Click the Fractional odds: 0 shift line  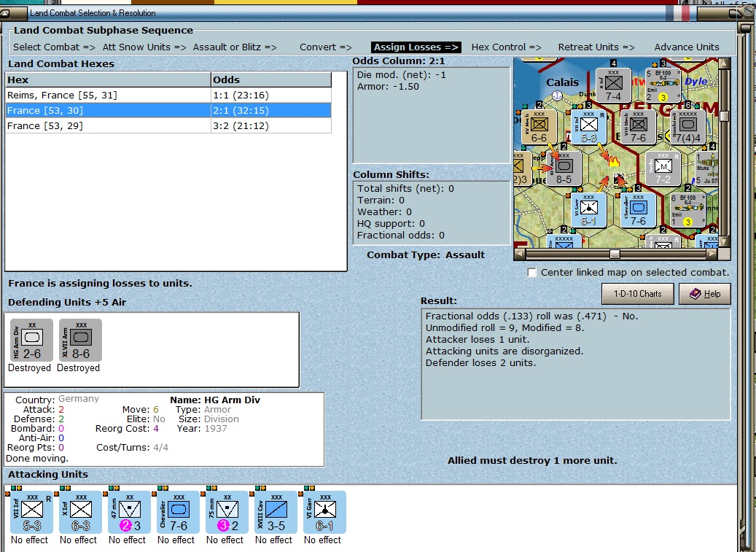401,236
